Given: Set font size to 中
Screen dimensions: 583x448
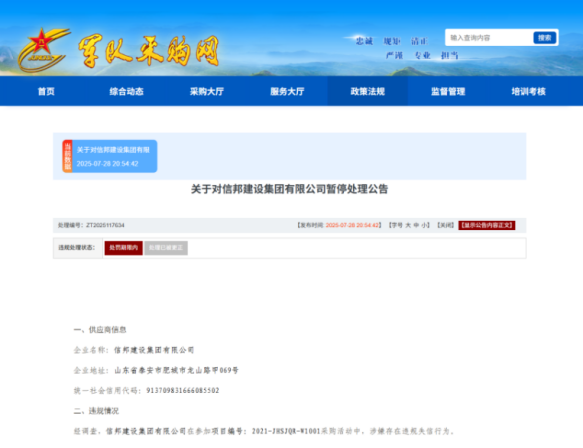Looking at the screenshot, I should coord(416,225).
